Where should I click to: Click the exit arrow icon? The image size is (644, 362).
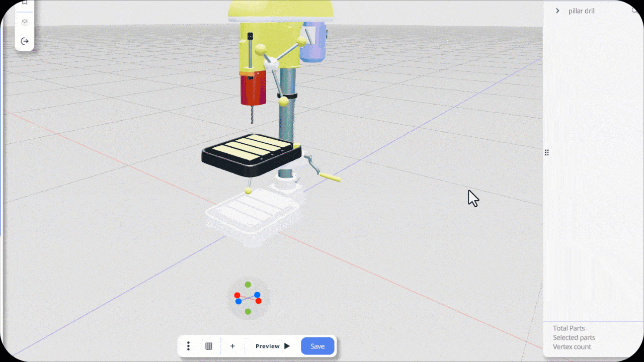click(x=24, y=41)
